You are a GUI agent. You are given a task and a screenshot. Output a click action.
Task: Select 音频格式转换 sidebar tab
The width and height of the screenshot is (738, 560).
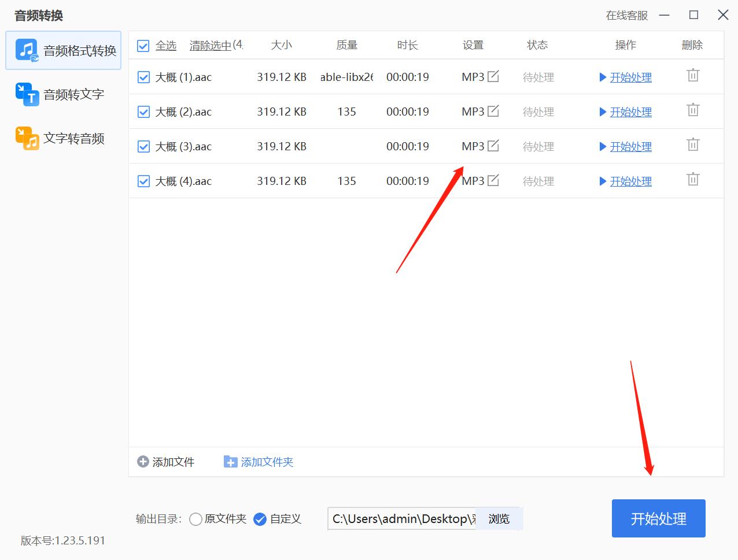coord(64,51)
